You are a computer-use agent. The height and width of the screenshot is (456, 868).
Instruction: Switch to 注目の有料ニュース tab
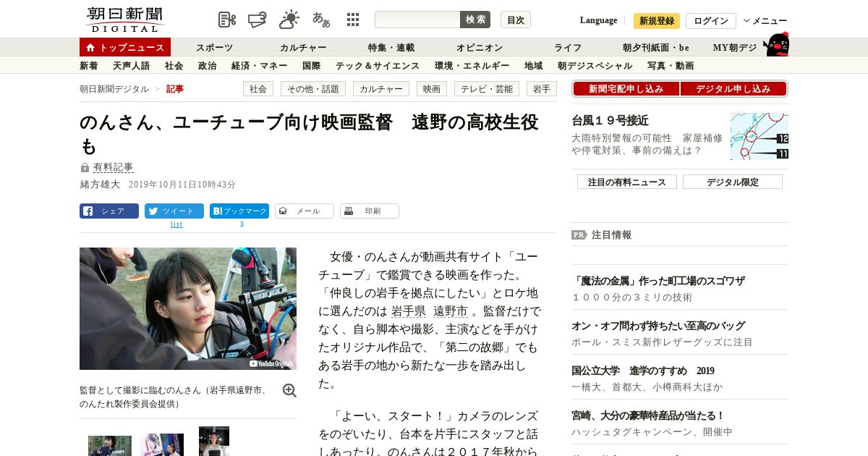[627, 182]
